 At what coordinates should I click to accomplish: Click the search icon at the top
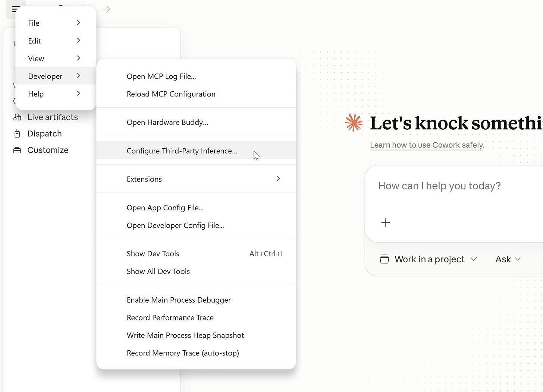60,8
